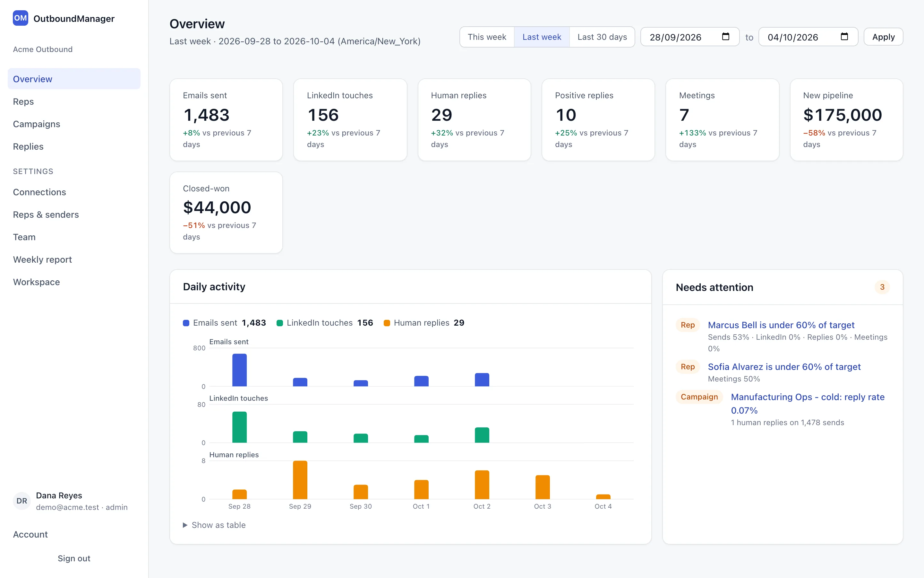Go to Overview in the sidebar
This screenshot has width=924, height=578.
[74, 79]
